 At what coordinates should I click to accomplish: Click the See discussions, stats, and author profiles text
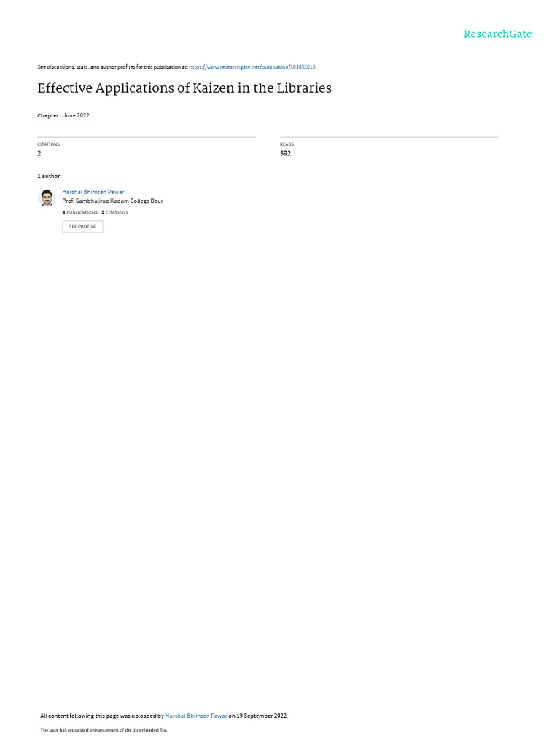[x=112, y=67]
